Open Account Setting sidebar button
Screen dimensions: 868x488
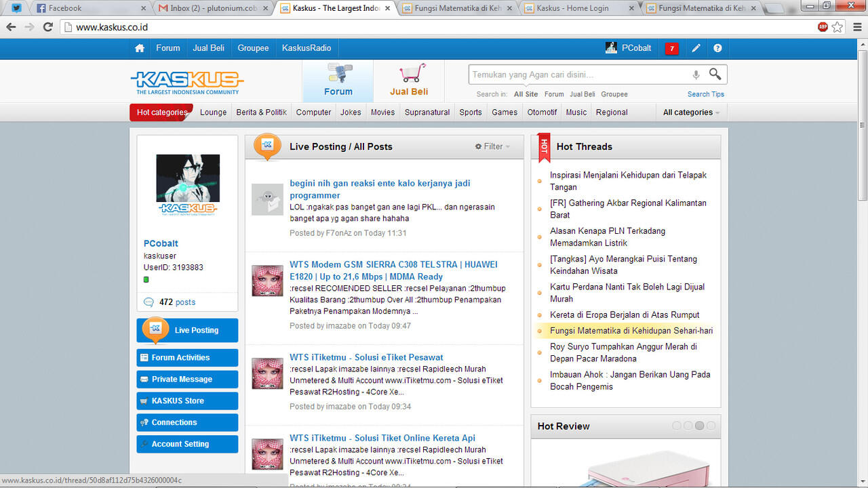pos(187,444)
